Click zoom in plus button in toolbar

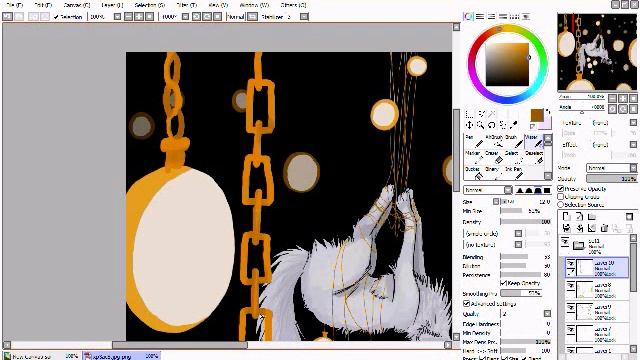pos(139,17)
